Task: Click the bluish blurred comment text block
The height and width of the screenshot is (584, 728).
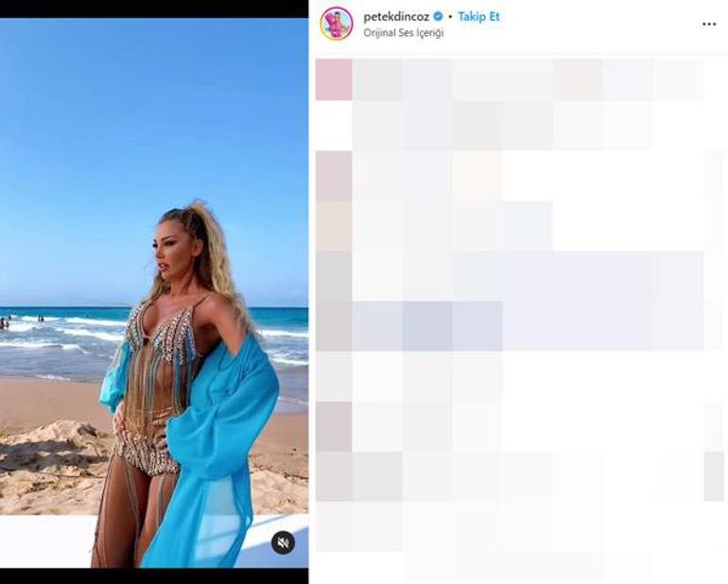Action: (528, 301)
